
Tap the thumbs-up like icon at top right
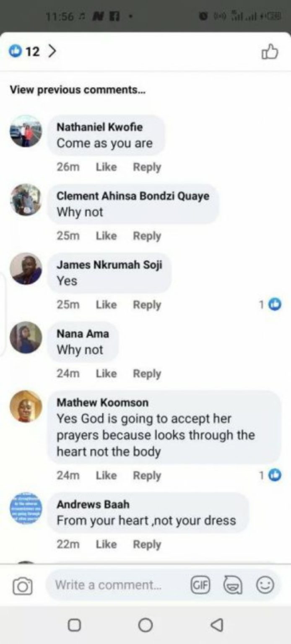(x=270, y=52)
